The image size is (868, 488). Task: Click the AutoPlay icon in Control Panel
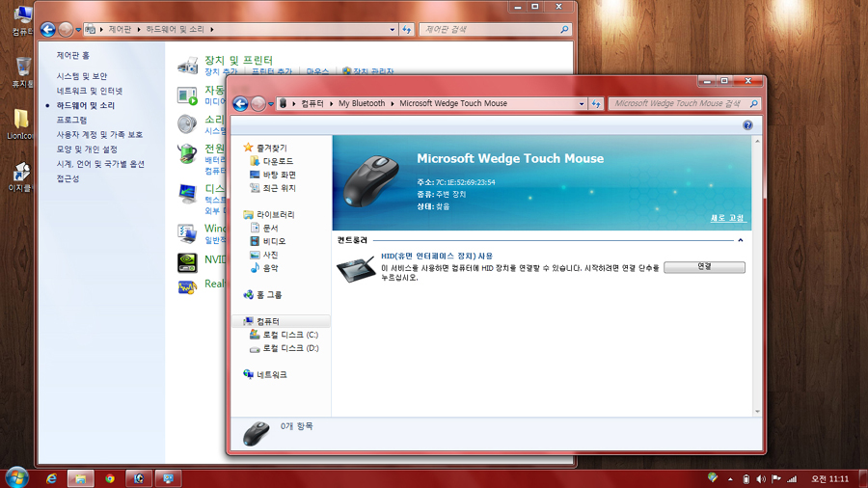coord(187,95)
